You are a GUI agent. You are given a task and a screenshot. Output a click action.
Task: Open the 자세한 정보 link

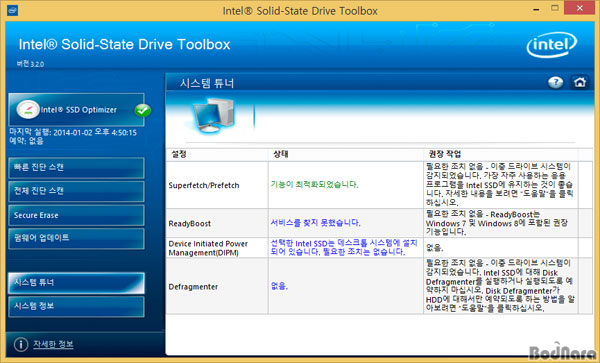click(53, 344)
